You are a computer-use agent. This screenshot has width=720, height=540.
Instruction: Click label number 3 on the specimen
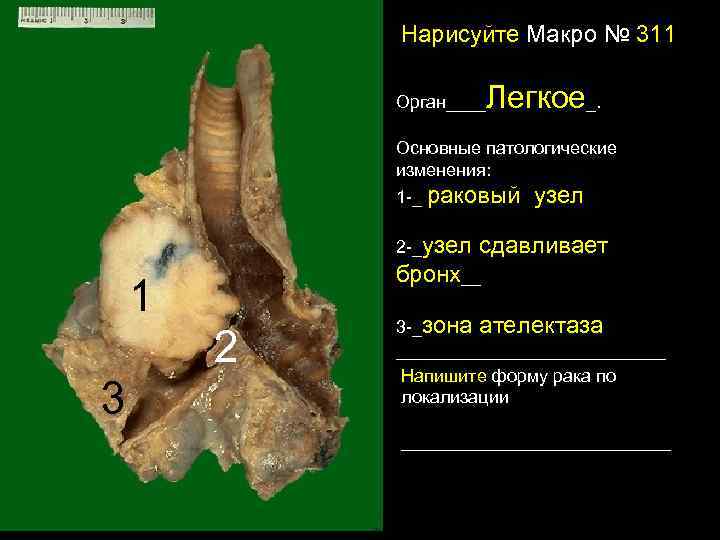click(113, 397)
